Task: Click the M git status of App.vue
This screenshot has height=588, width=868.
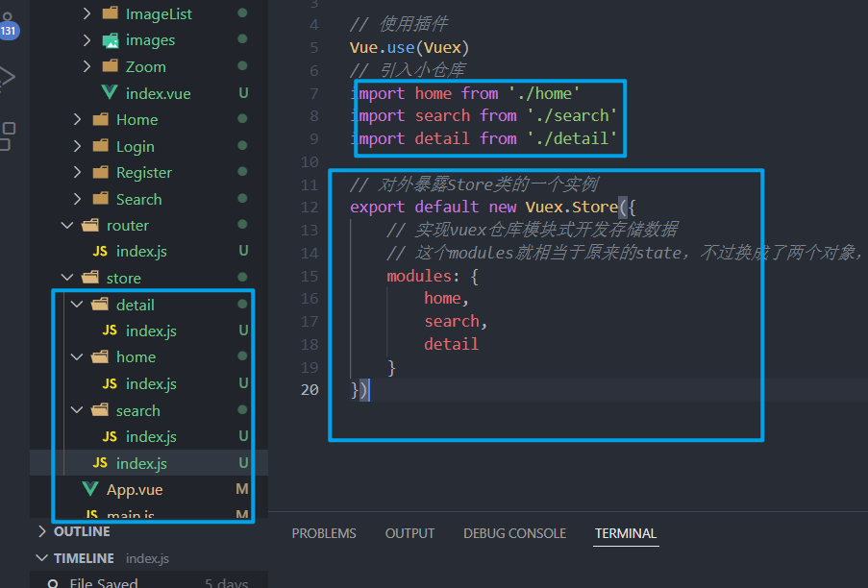Action: [x=242, y=489]
